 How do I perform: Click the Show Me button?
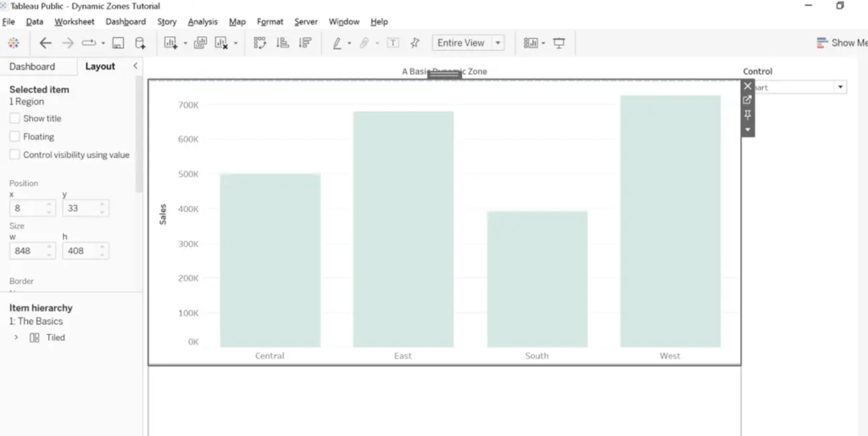[x=841, y=43]
